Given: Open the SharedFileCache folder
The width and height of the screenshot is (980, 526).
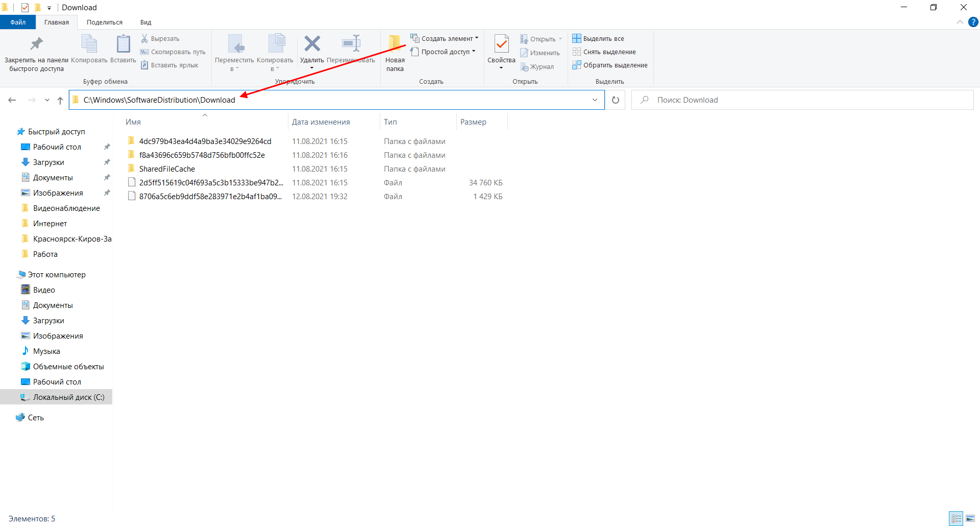Looking at the screenshot, I should click(167, 169).
